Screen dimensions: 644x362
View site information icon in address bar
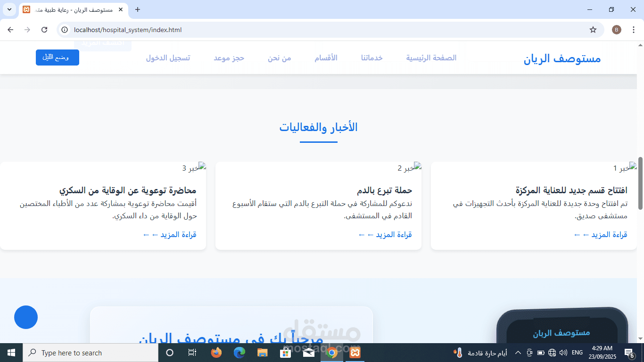[65, 30]
